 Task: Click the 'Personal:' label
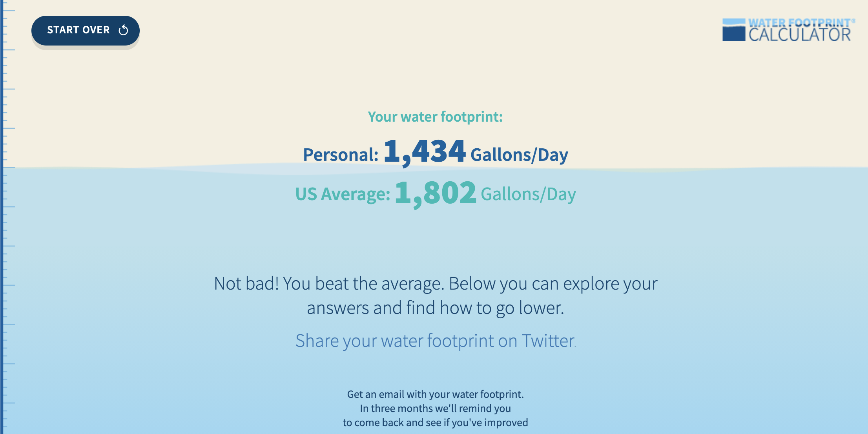(341, 155)
